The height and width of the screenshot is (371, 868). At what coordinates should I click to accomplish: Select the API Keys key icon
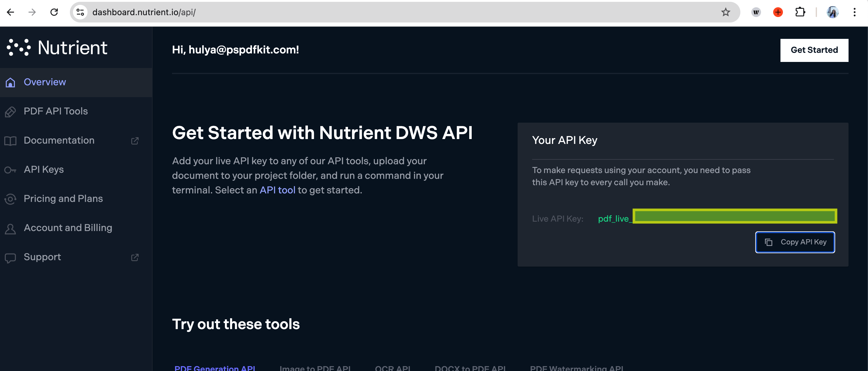pyautogui.click(x=10, y=169)
